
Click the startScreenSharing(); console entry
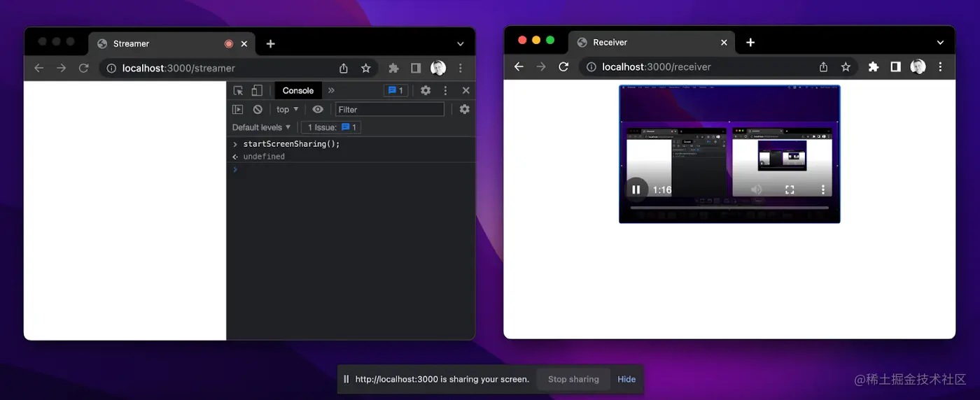pos(291,144)
